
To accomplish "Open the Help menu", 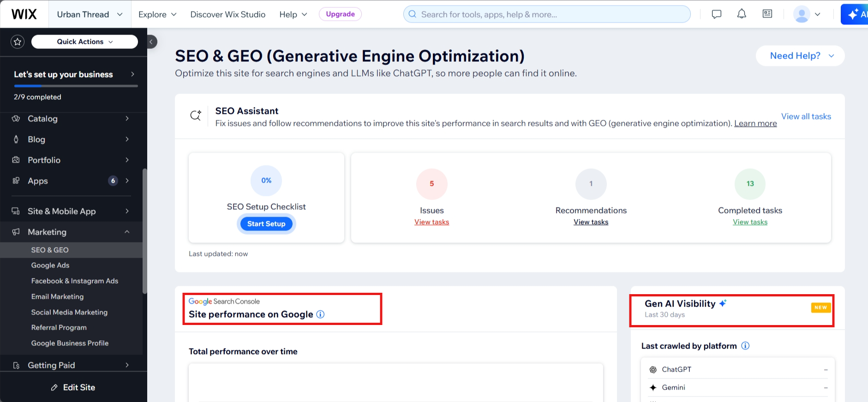I will pos(293,14).
